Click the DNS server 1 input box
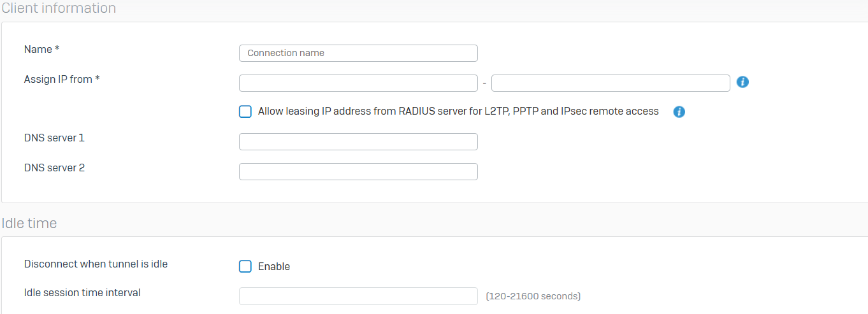 pyautogui.click(x=358, y=141)
